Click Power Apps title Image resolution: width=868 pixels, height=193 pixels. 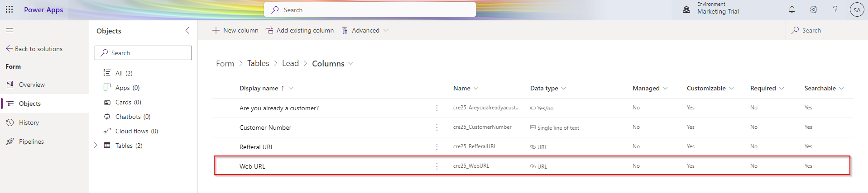tap(43, 9)
